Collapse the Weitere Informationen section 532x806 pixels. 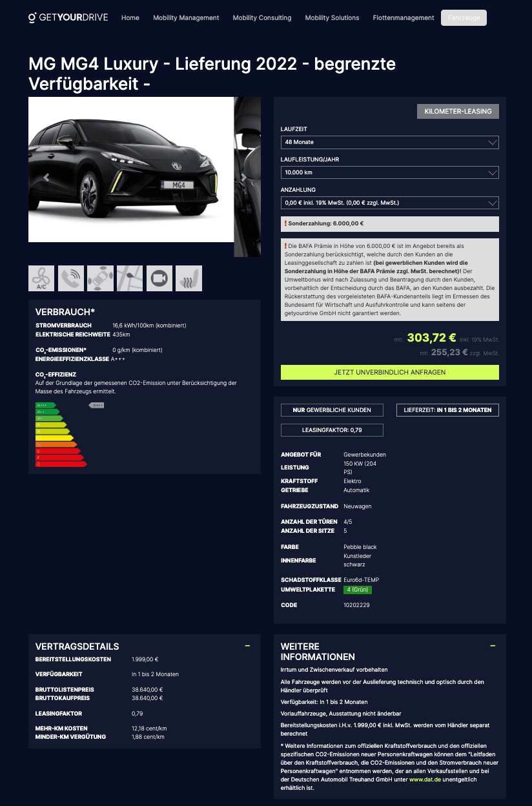point(493,646)
